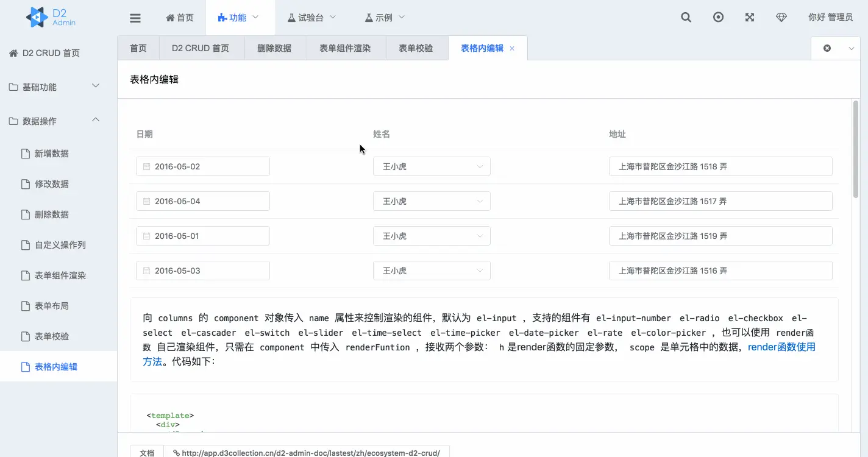This screenshot has width=868, height=457.
Task: Open the 功能 menu dropdown
Action: coord(240,17)
